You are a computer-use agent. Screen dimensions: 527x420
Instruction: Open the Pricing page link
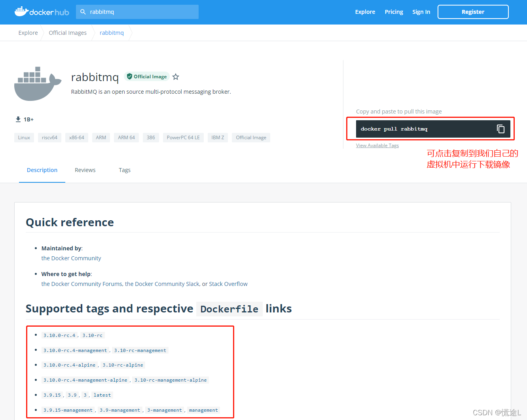[x=394, y=12]
